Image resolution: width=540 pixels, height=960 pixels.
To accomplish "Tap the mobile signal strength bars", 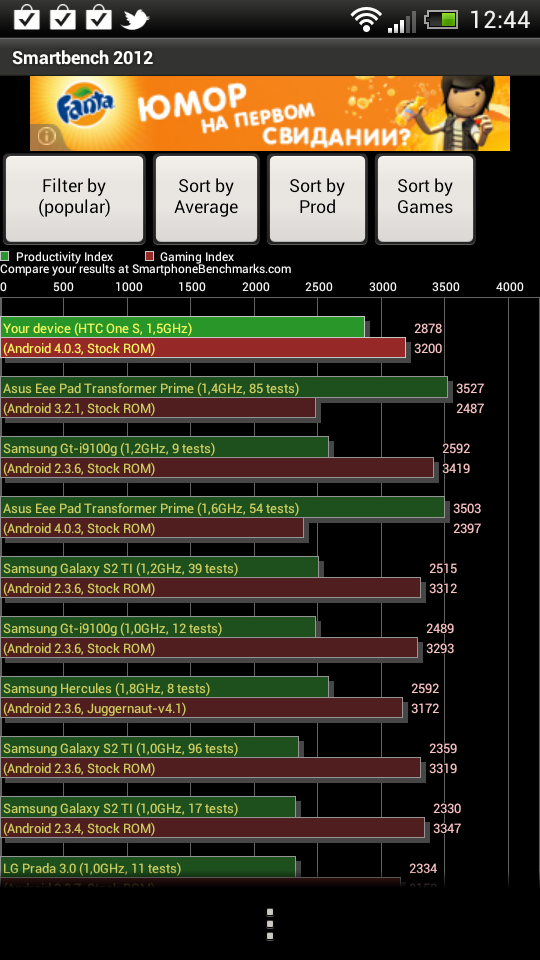I will click(x=401, y=23).
